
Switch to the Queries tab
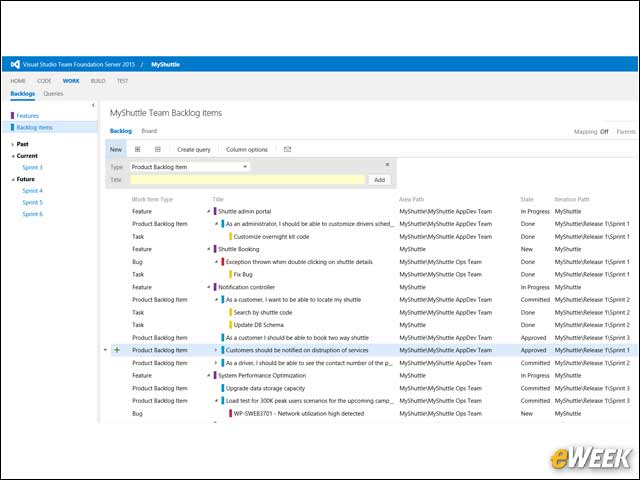[53, 93]
